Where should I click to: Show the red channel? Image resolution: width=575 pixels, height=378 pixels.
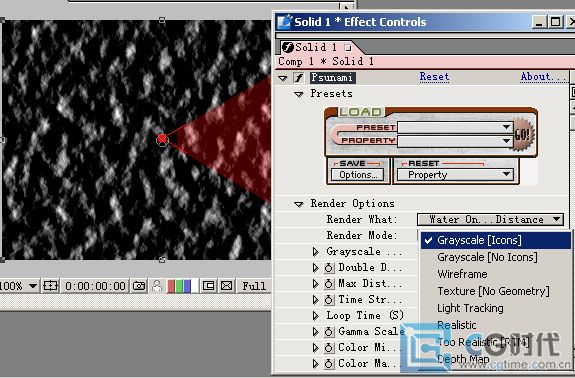click(171, 286)
